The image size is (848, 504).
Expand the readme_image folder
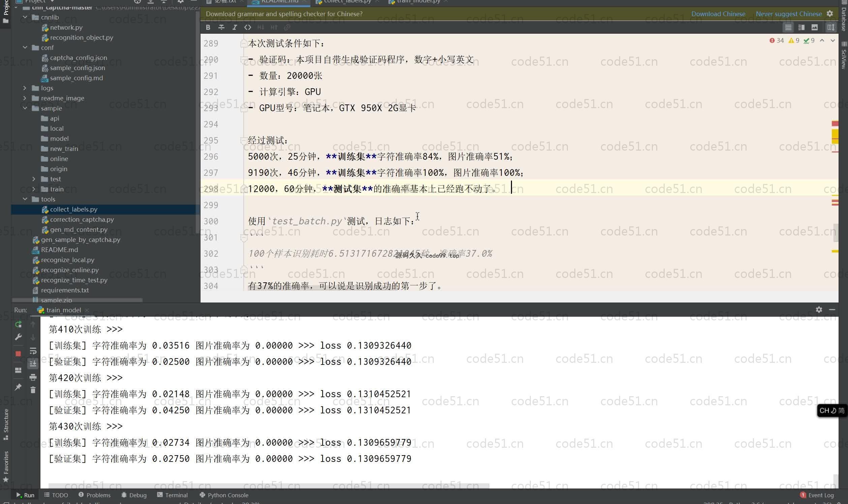click(25, 98)
